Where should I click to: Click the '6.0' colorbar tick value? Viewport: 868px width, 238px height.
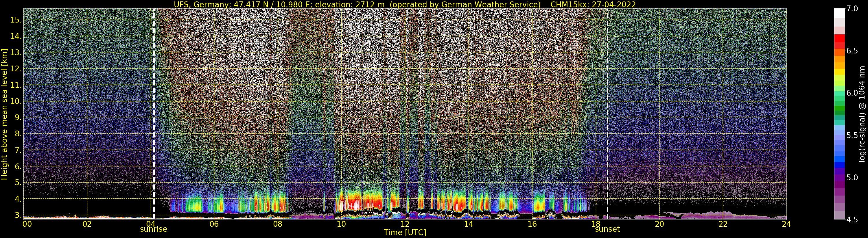(x=852, y=93)
